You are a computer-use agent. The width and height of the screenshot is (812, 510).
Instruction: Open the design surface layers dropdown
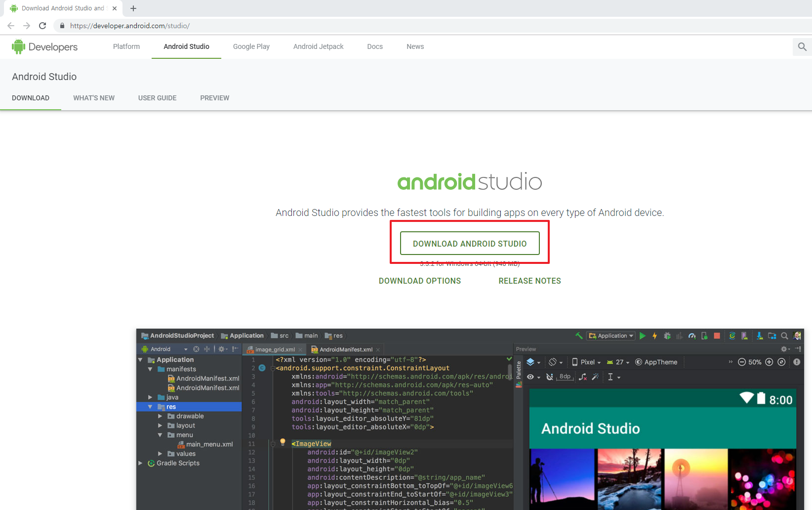pyautogui.click(x=533, y=362)
